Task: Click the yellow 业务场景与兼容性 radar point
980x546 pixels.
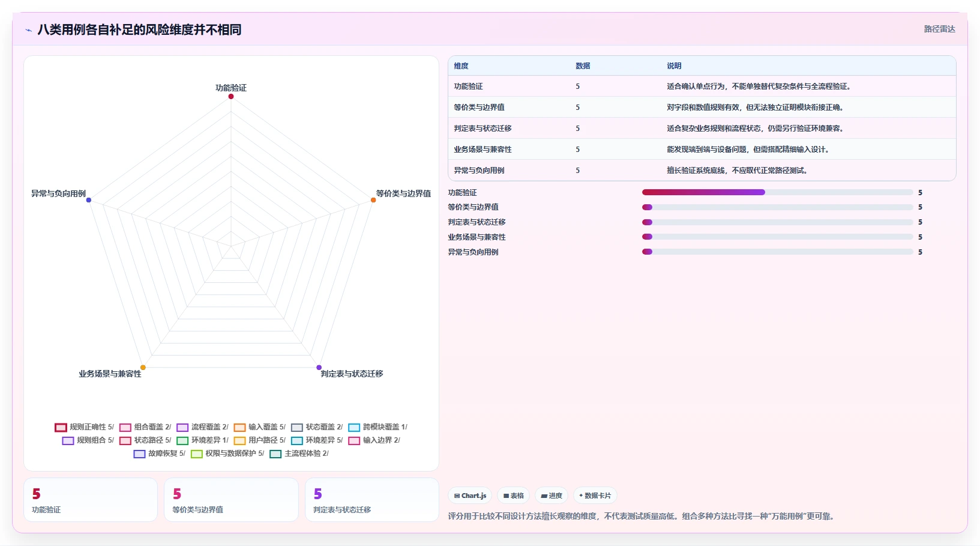Action: (143, 368)
